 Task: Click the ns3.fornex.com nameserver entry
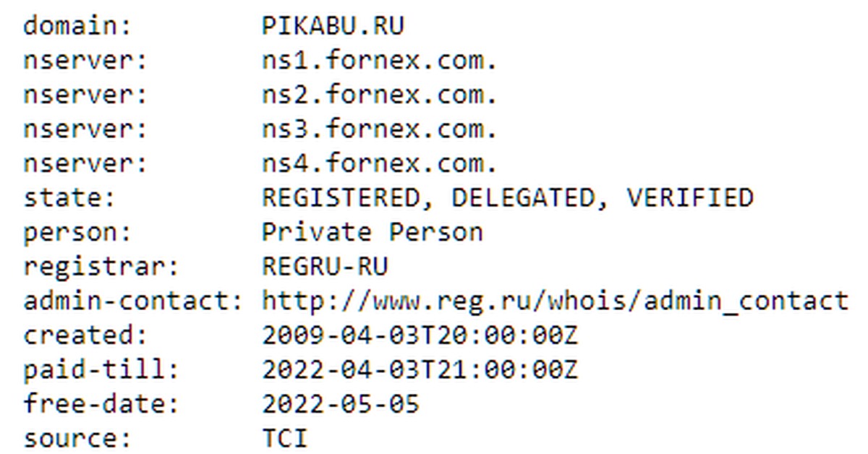(x=380, y=129)
